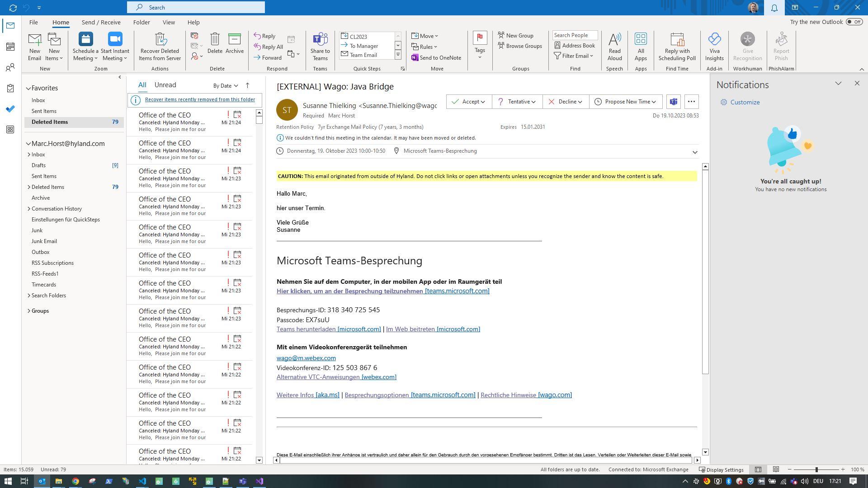Switch to normal view in status bar

click(x=758, y=469)
